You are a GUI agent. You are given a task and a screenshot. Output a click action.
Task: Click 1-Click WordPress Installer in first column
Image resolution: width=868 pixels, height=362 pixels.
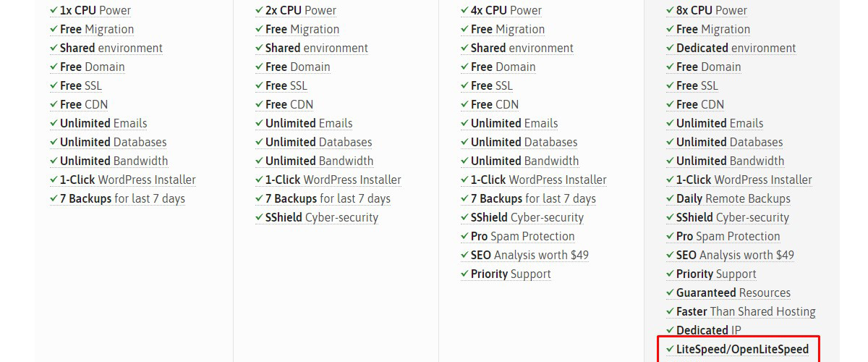[x=127, y=180]
